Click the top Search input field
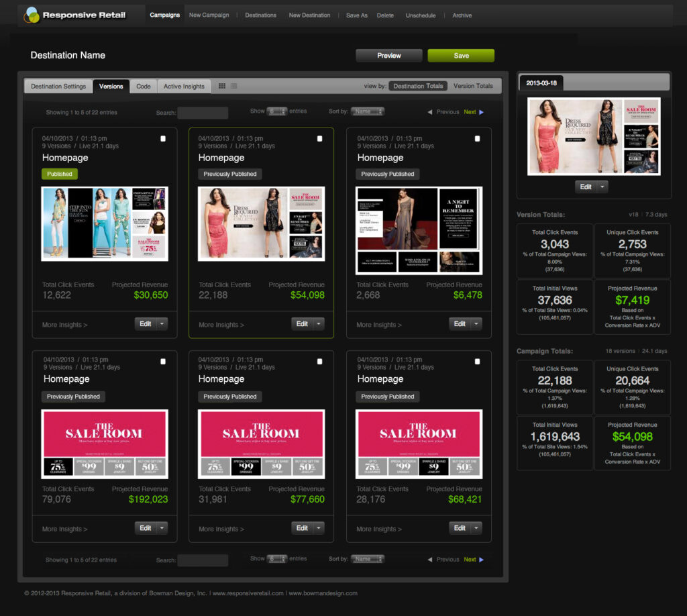Image resolution: width=687 pixels, height=616 pixels. pos(203,113)
